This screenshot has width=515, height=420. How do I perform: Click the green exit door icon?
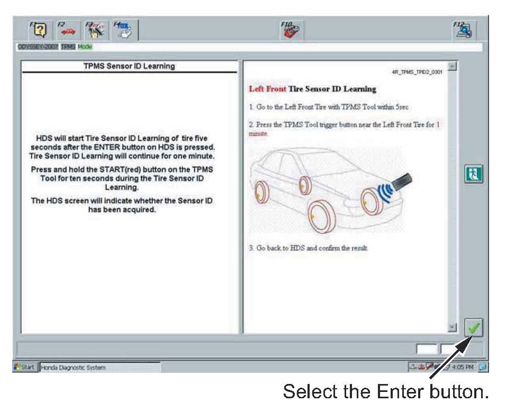[473, 174]
